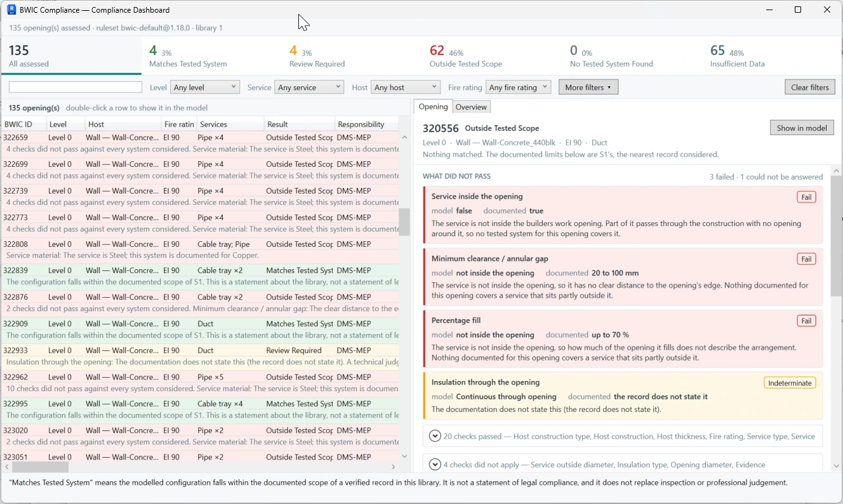Select opening row 322909
Screen dimensions: 843x504
pos(200,330)
